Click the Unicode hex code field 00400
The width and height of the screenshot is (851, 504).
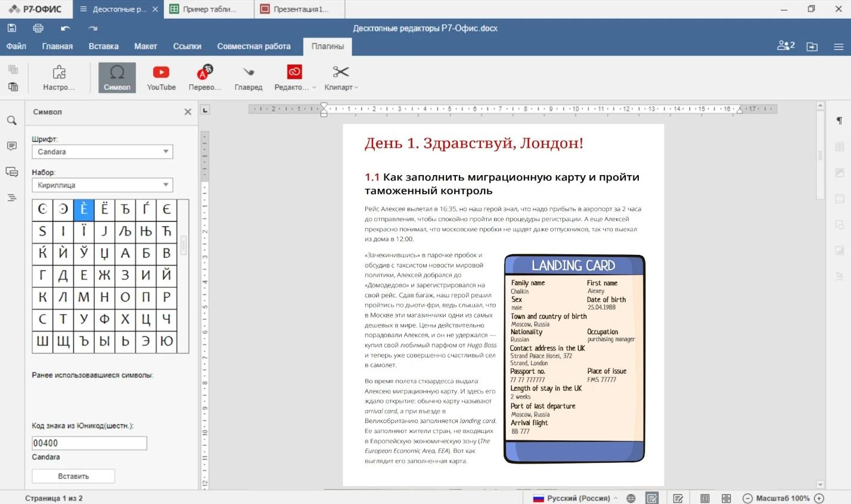point(89,443)
